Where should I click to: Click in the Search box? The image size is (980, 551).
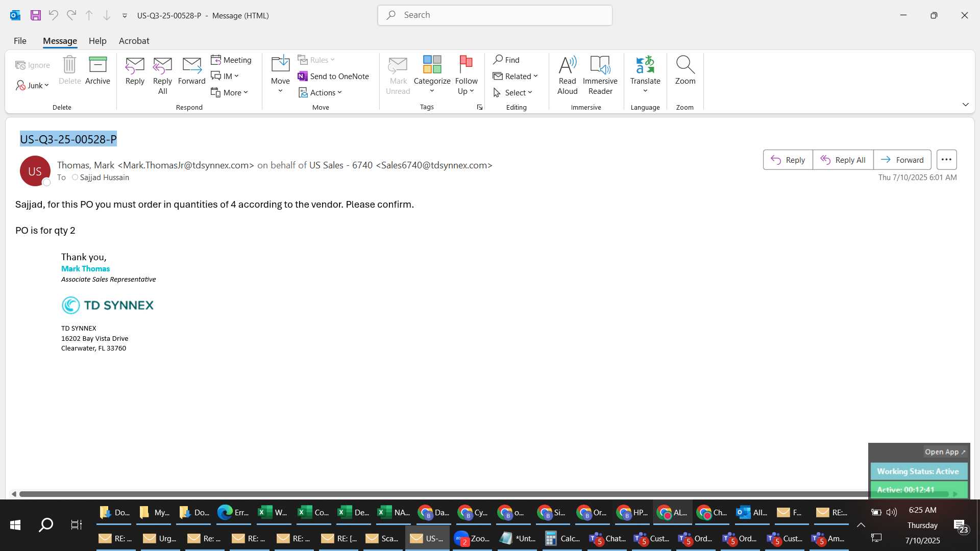click(495, 15)
